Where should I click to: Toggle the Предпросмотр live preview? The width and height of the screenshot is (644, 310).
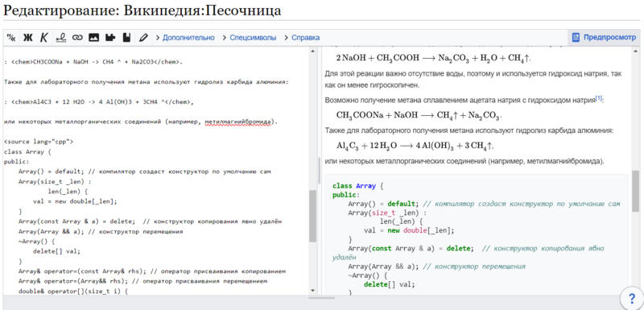[x=603, y=38]
